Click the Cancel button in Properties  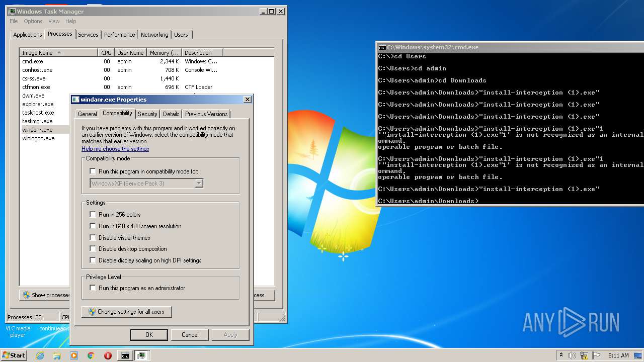tap(190, 335)
